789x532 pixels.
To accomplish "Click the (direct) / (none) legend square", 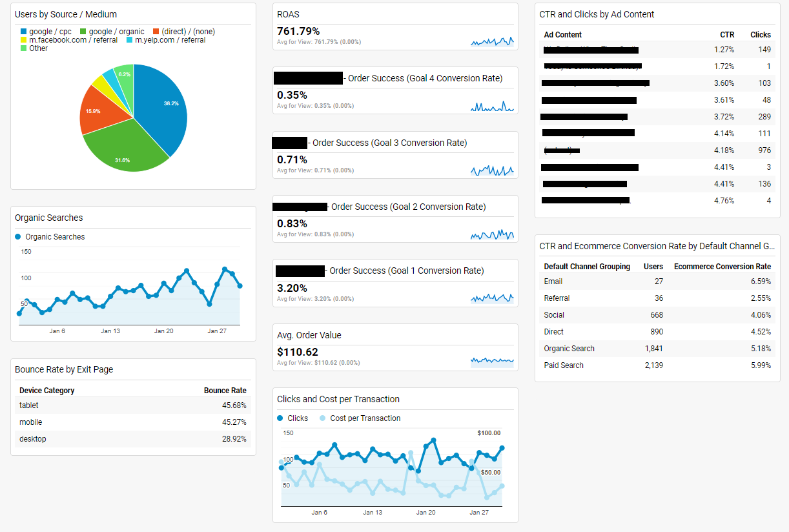I will click(156, 32).
